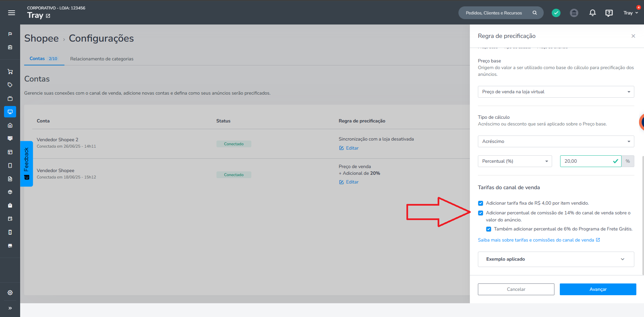644x317 pixels.
Task: Click the bank institution icon in header
Action: pos(574,13)
